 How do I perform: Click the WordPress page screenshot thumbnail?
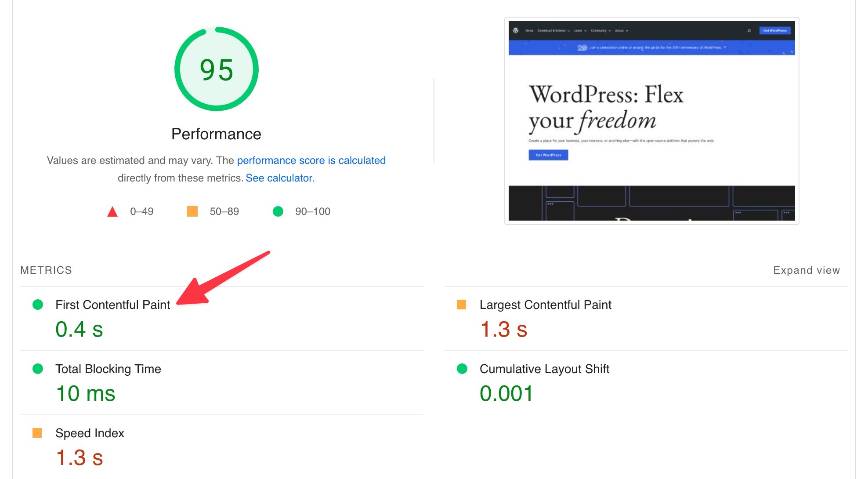tap(651, 121)
